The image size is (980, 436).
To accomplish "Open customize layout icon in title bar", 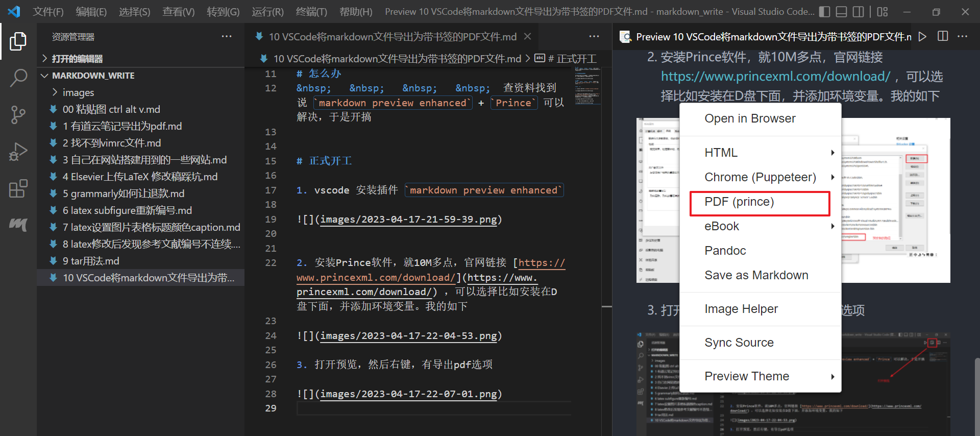I will point(883,11).
